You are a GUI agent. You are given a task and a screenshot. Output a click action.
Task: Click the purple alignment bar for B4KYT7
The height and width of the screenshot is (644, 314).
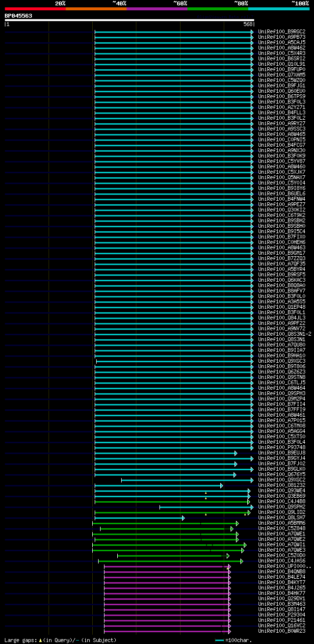pyautogui.click(x=167, y=582)
